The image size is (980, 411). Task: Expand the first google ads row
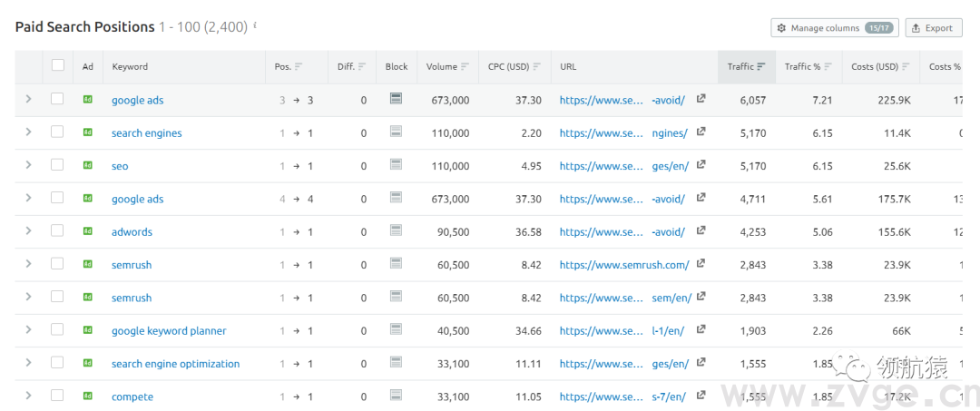point(29,99)
